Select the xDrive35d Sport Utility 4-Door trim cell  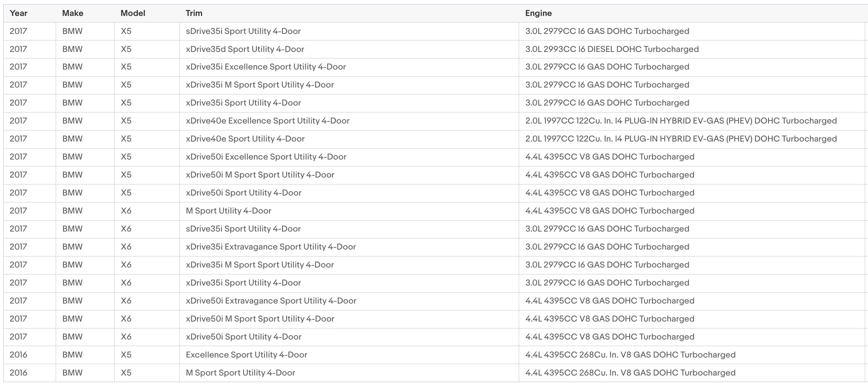click(x=349, y=49)
